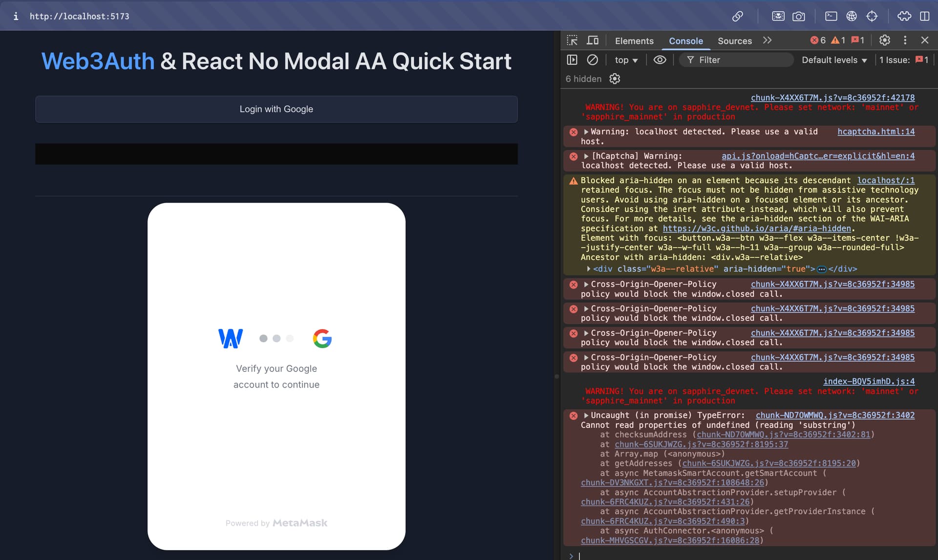Switch to the Elements tab
This screenshot has width=938, height=560.
pos(634,41)
